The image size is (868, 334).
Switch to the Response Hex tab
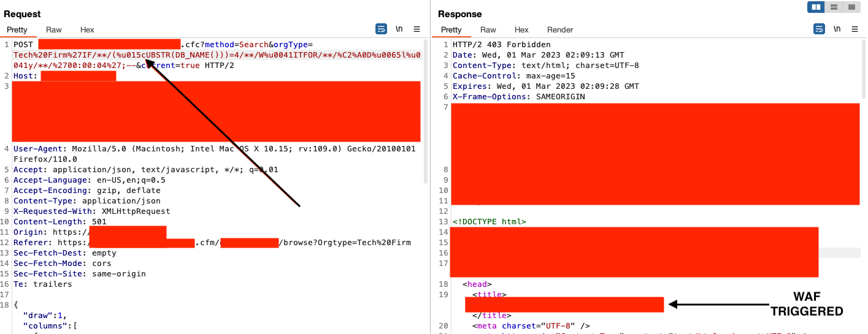click(x=521, y=29)
